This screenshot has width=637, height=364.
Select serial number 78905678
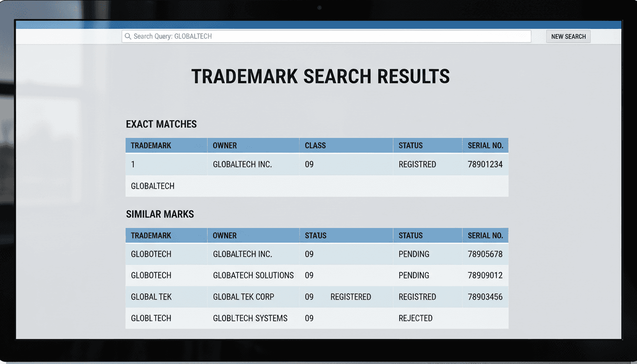click(485, 254)
